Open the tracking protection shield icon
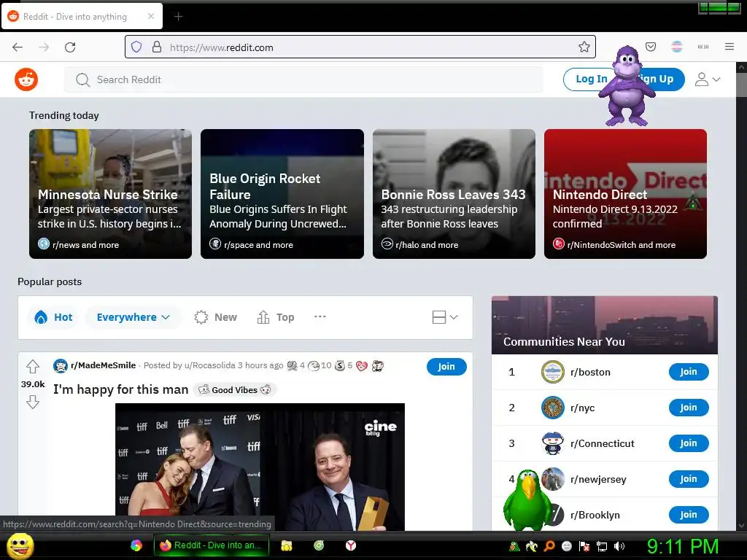The height and width of the screenshot is (560, 747). (136, 47)
